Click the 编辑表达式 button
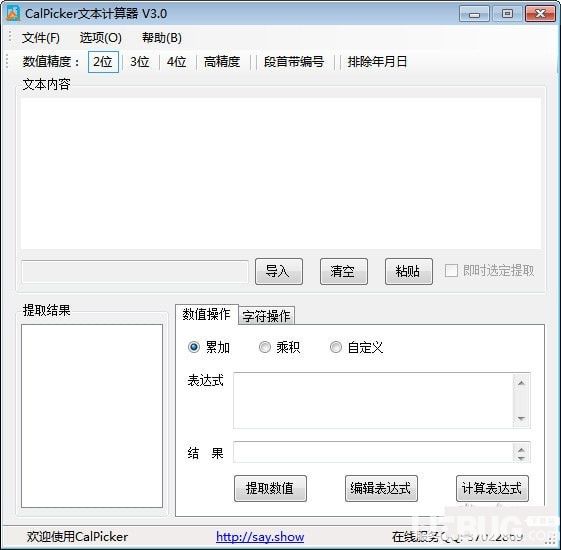 point(381,488)
